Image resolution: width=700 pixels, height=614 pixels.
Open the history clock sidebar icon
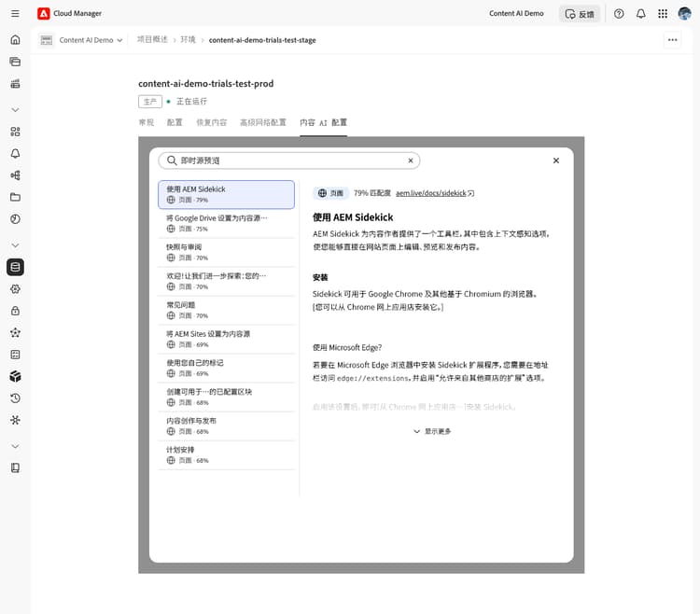coord(15,398)
